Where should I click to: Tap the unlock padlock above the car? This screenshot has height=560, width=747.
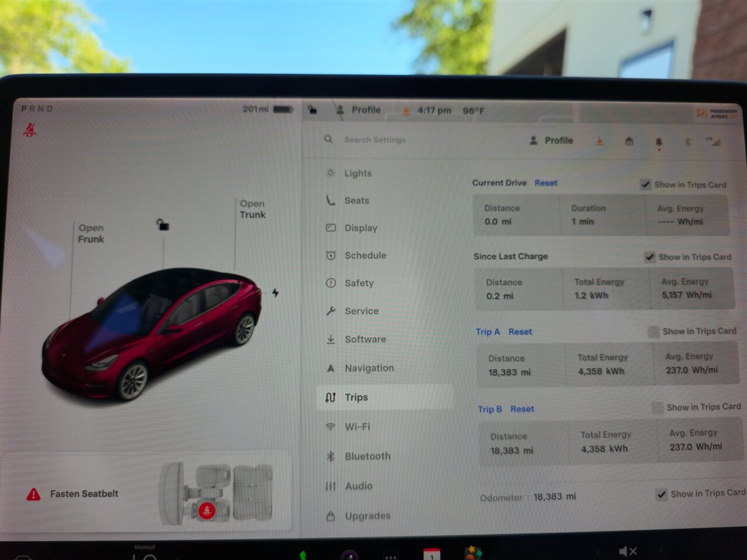pyautogui.click(x=163, y=225)
